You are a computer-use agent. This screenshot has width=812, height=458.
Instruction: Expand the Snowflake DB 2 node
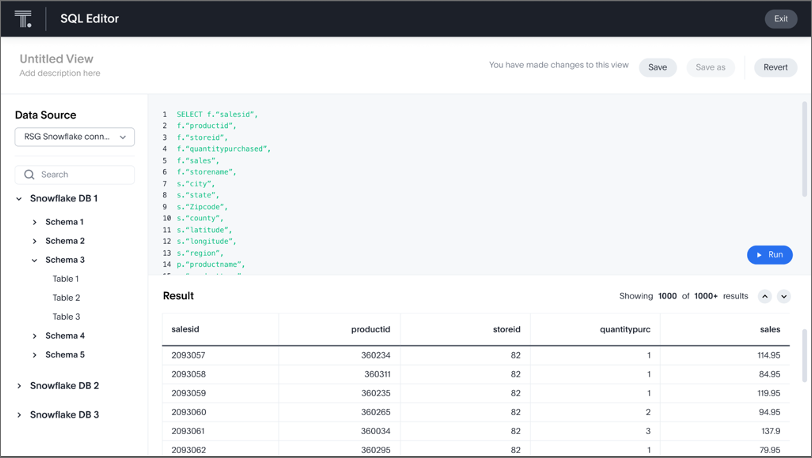click(x=19, y=386)
